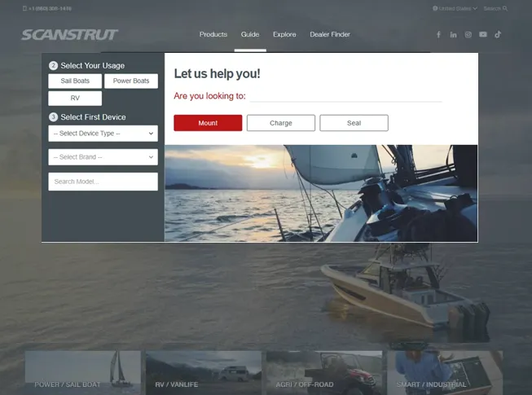Open United States region selector
Image resolution: width=532 pixels, height=395 pixels.
point(455,8)
